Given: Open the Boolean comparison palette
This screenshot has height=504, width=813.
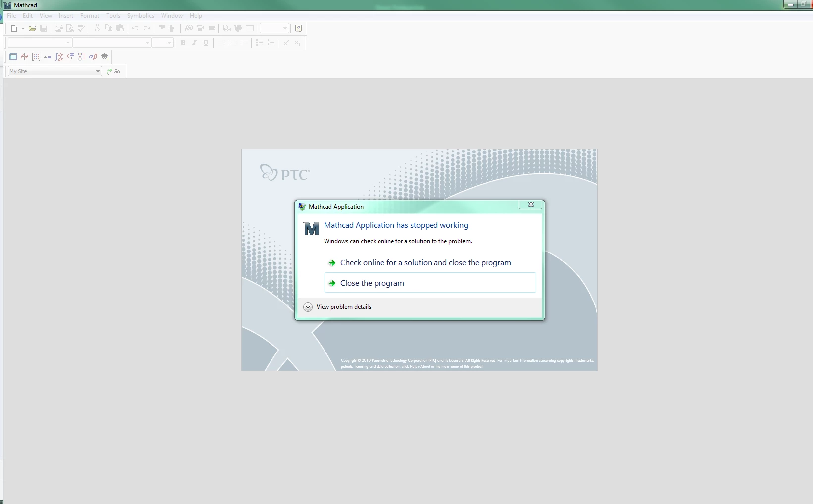Looking at the screenshot, I should [70, 57].
